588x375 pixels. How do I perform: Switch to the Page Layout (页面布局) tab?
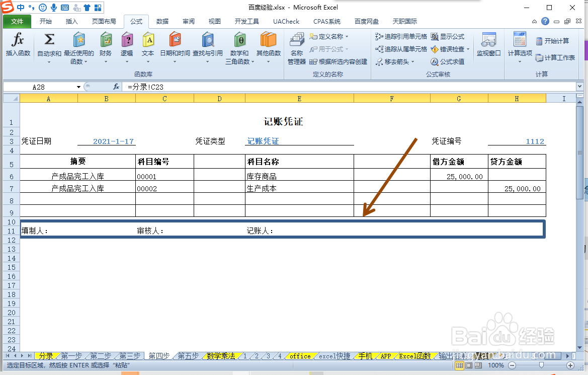[104, 22]
